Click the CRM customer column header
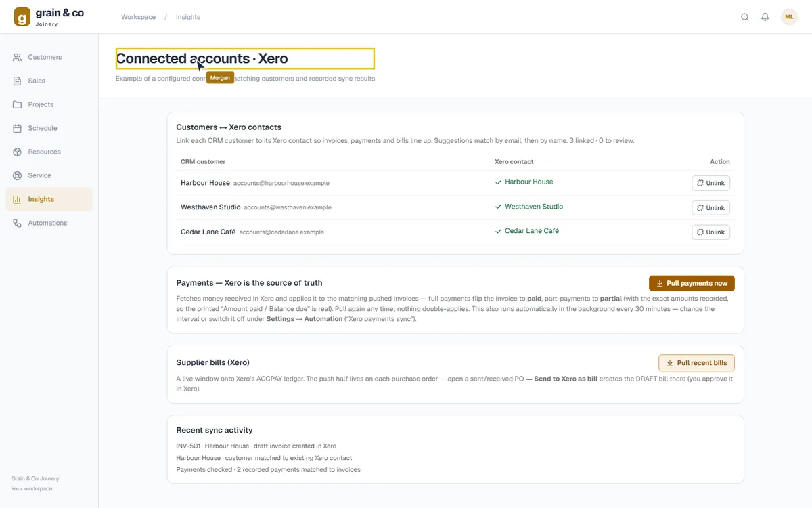Viewport: 812px width, 508px height. pyautogui.click(x=203, y=162)
